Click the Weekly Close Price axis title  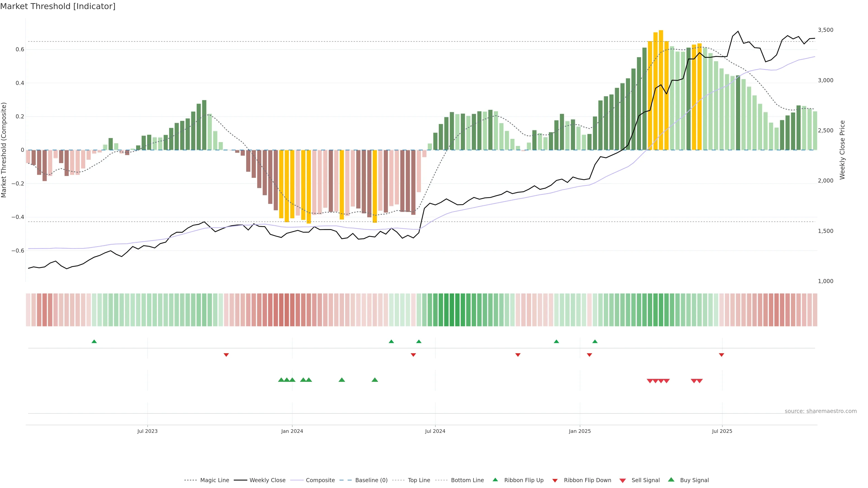(x=842, y=150)
